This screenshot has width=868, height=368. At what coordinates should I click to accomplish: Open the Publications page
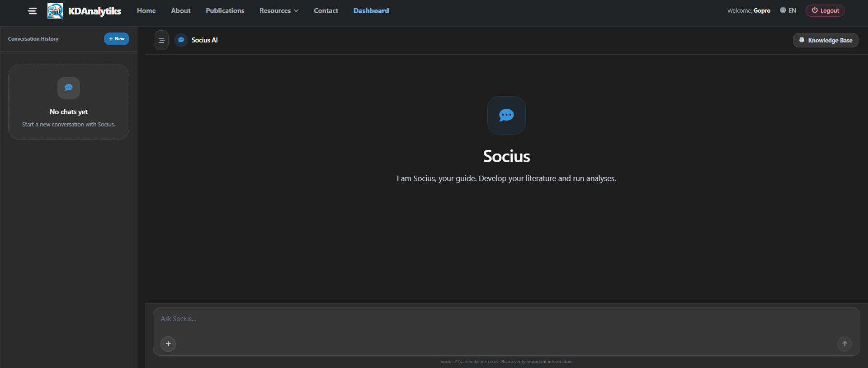[x=225, y=11]
